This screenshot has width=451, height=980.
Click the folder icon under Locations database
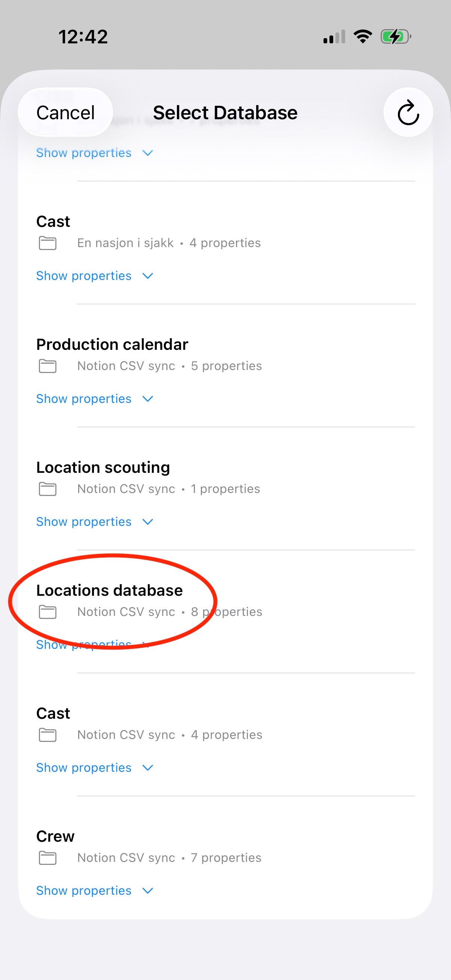click(x=47, y=612)
